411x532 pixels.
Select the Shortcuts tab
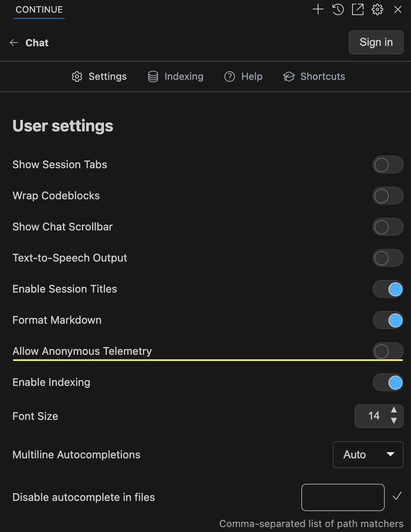tap(314, 77)
